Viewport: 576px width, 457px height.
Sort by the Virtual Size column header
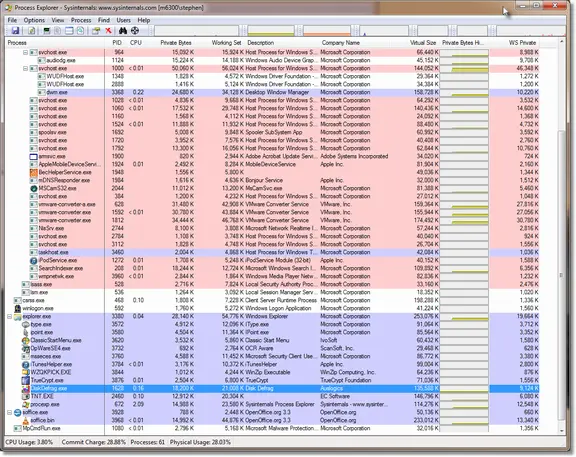pyautogui.click(x=423, y=43)
